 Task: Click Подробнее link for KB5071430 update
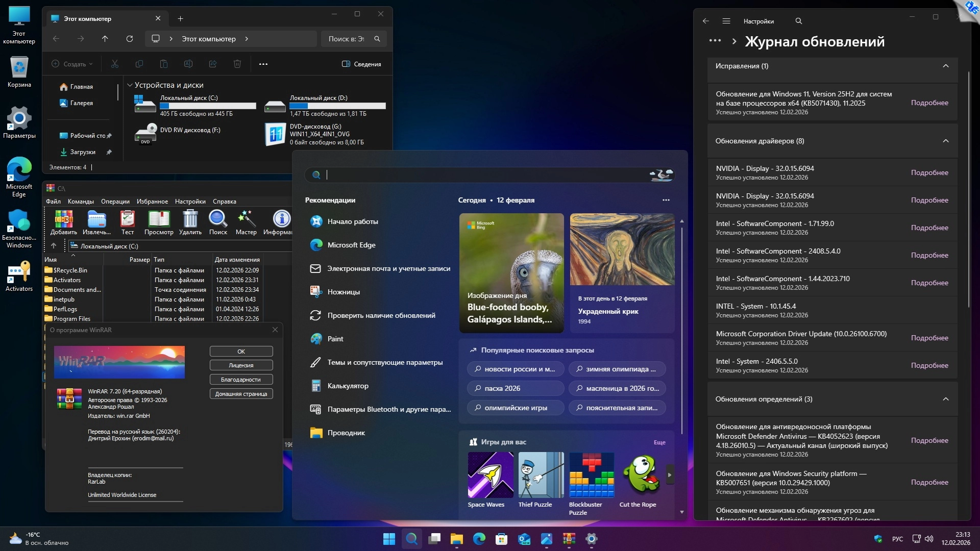click(929, 103)
